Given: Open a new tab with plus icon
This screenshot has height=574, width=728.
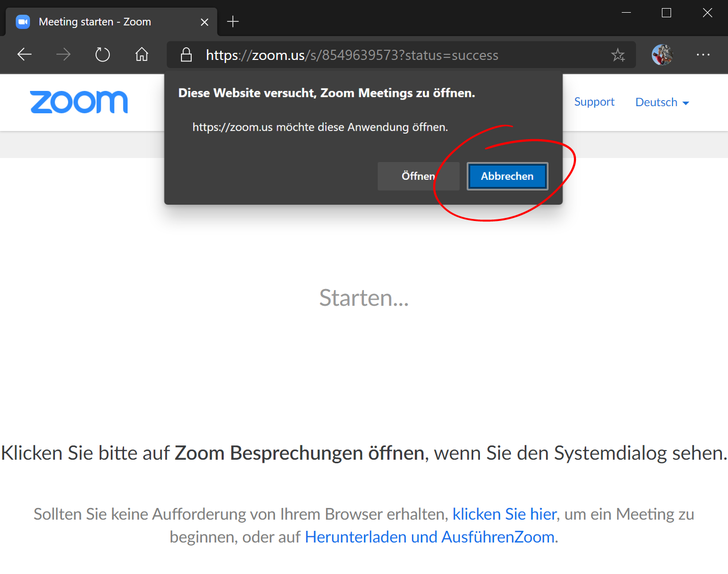Looking at the screenshot, I should coord(233,21).
